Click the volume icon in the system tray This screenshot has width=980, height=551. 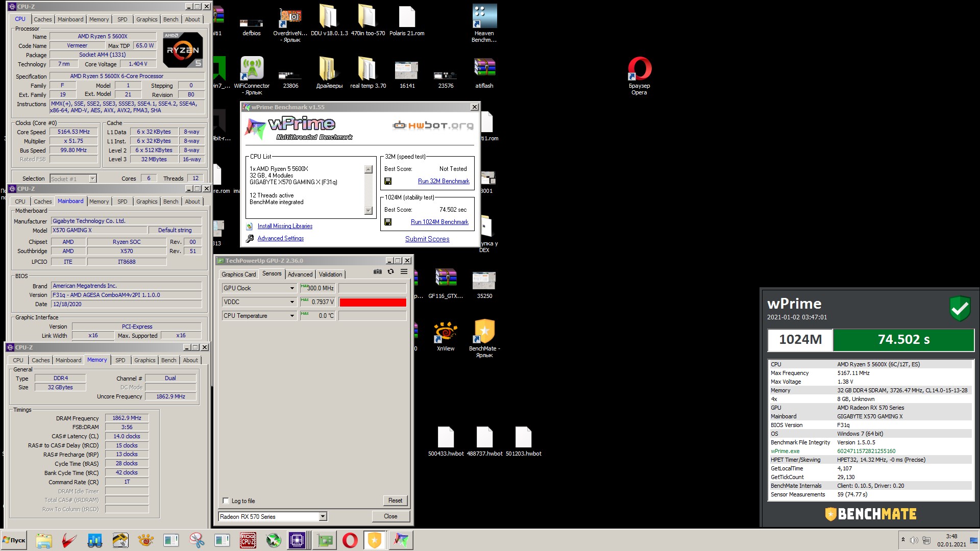914,540
